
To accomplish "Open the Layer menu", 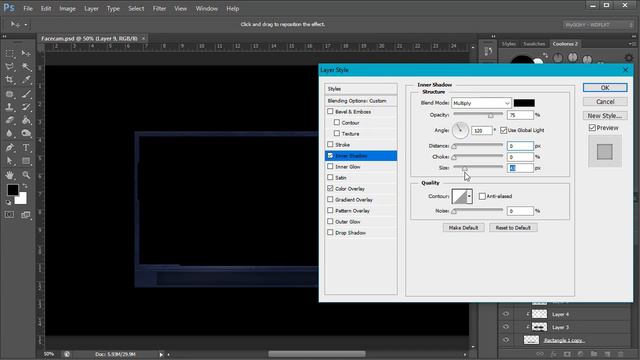I will (91, 9).
